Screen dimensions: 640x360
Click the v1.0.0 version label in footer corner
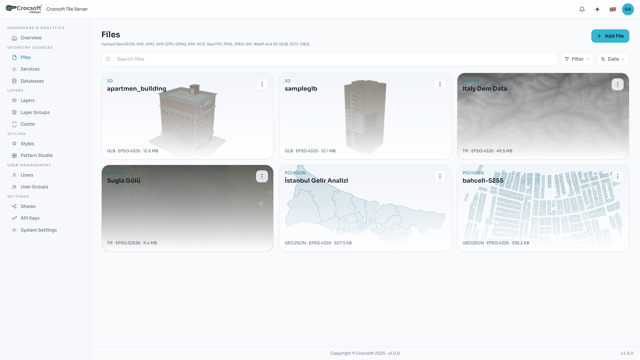[627, 353]
